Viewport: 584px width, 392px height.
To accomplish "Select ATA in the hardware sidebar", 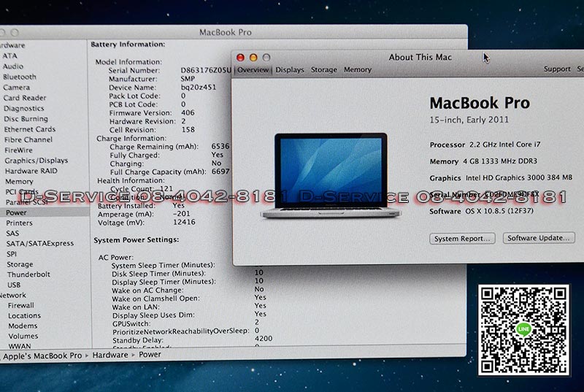I will (10, 55).
